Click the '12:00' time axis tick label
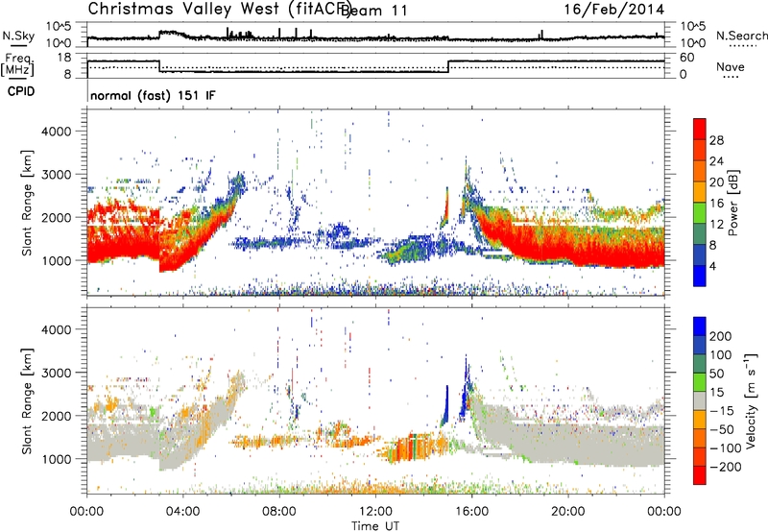The height and width of the screenshot is (532, 768). [x=375, y=512]
